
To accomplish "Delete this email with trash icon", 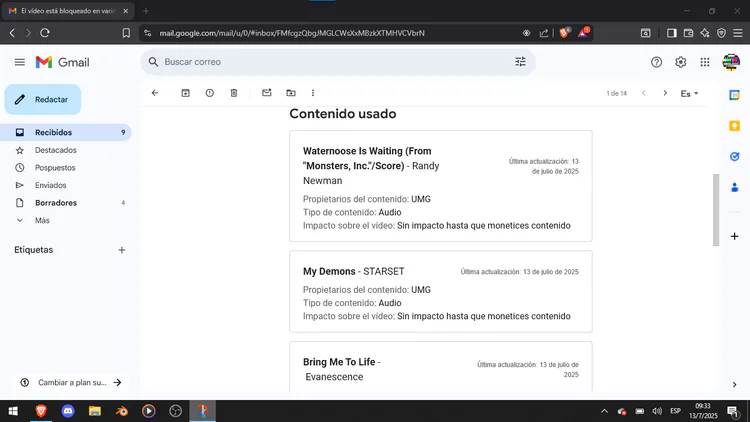I will 234,93.
